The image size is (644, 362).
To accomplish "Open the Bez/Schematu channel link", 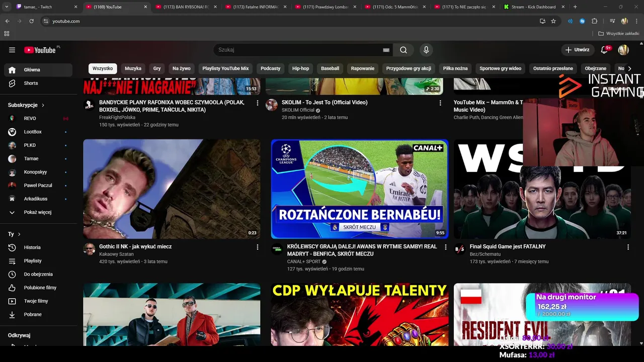I will (x=485, y=254).
